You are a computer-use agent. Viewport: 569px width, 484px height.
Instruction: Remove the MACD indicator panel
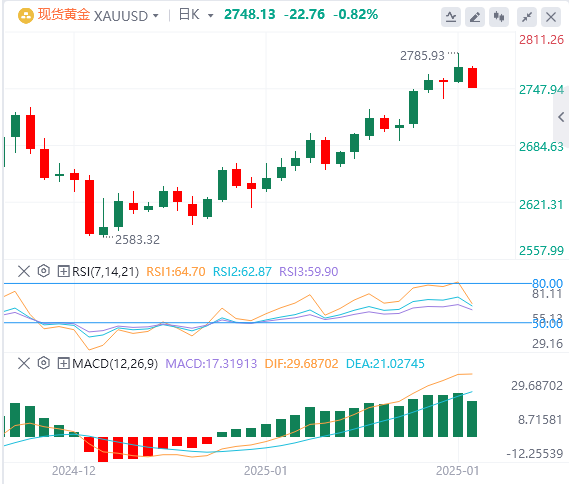pos(24,363)
